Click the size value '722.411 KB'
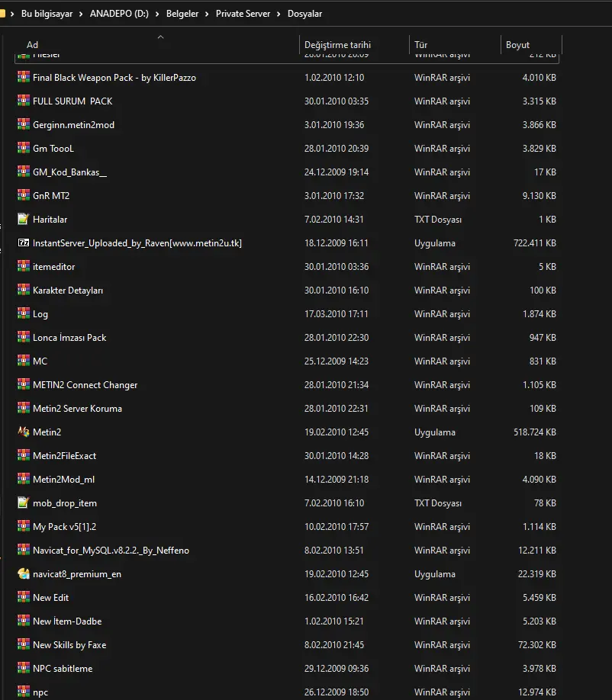Viewport: 612px width, 700px height. click(535, 243)
